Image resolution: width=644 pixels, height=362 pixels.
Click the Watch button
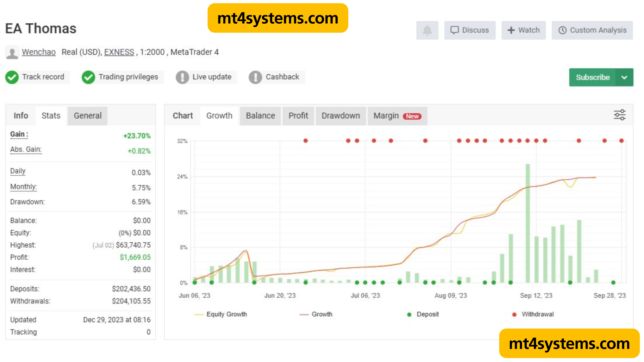pos(524,30)
